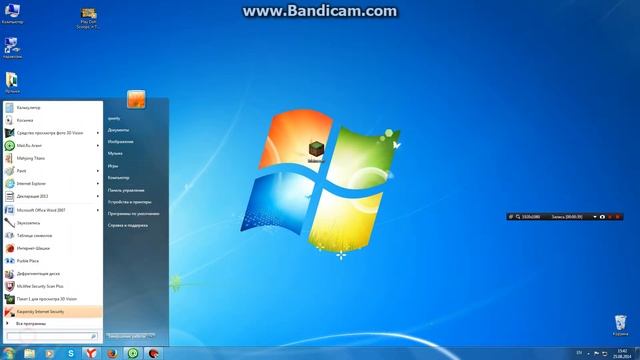Open Windows Explorer from taskbar
Screen dimensions: 640x360
29,353
